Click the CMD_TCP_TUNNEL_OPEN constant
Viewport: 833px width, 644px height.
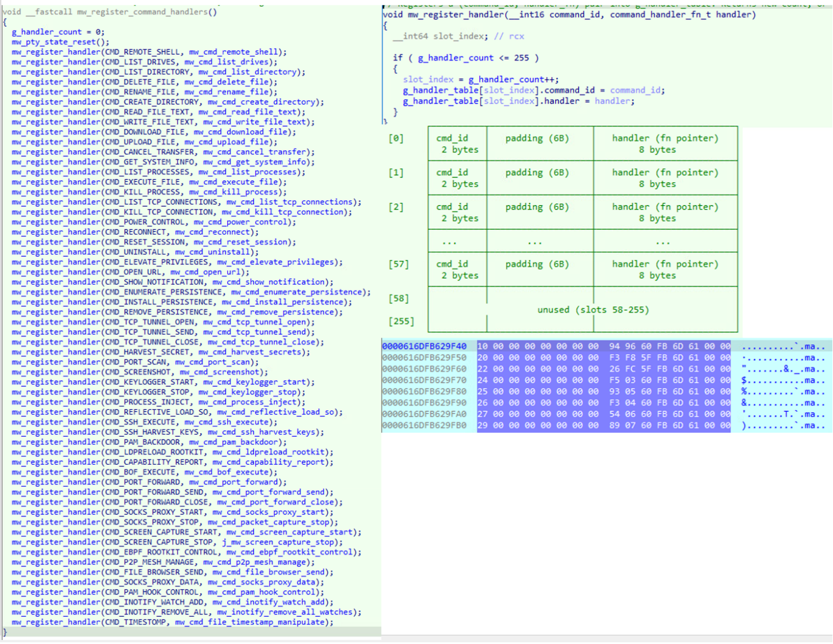click(x=149, y=322)
